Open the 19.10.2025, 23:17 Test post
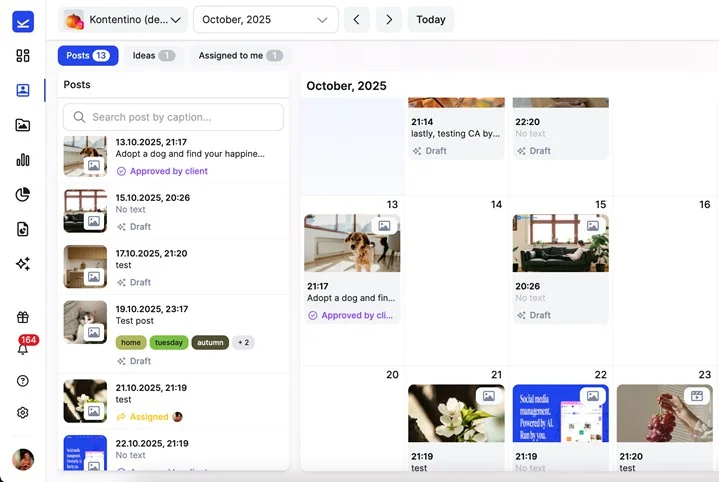 coord(173,333)
